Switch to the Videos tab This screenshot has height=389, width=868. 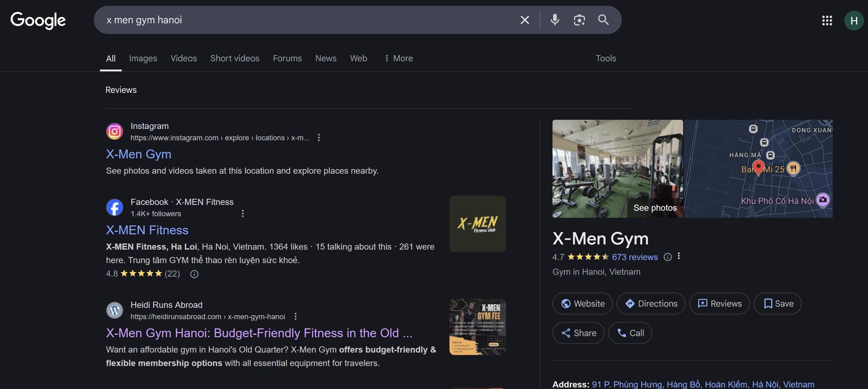[x=184, y=58]
